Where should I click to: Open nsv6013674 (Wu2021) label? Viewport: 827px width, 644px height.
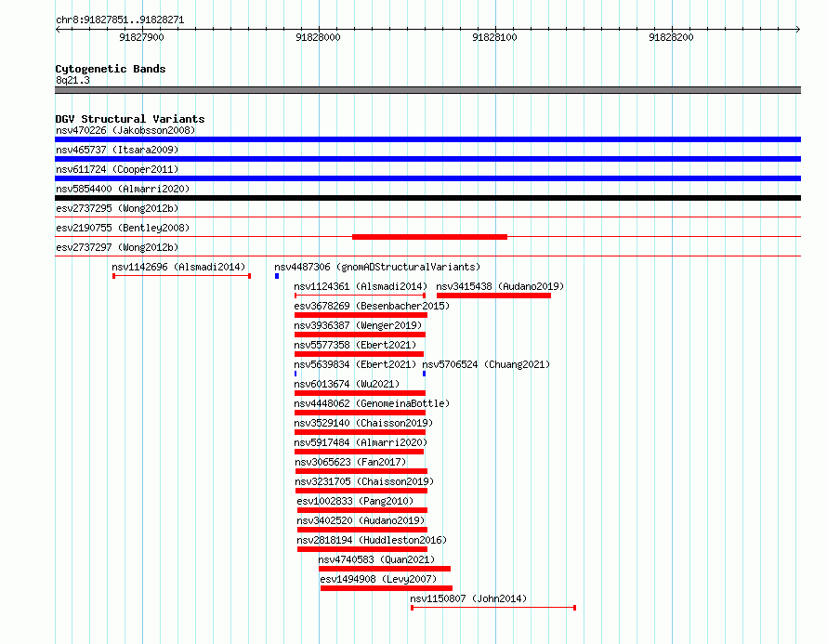coord(347,384)
